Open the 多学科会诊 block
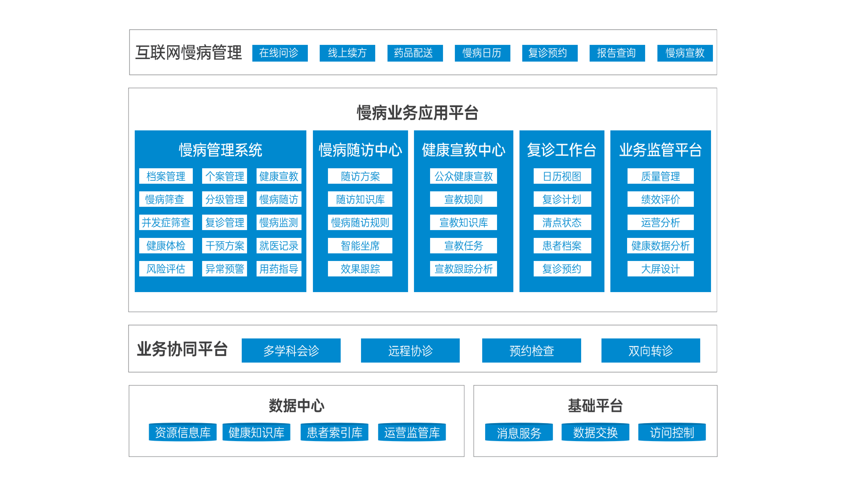868x501 pixels. tap(291, 350)
